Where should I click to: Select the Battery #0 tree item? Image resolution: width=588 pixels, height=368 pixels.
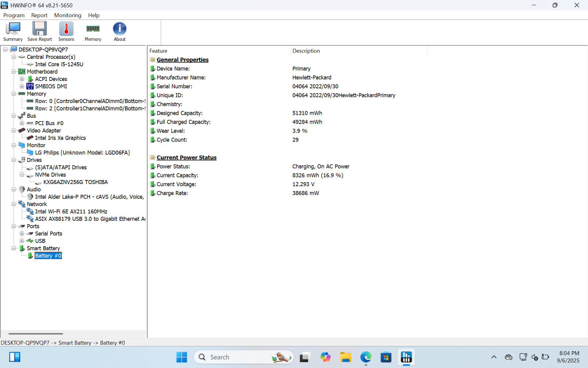pyautogui.click(x=48, y=256)
